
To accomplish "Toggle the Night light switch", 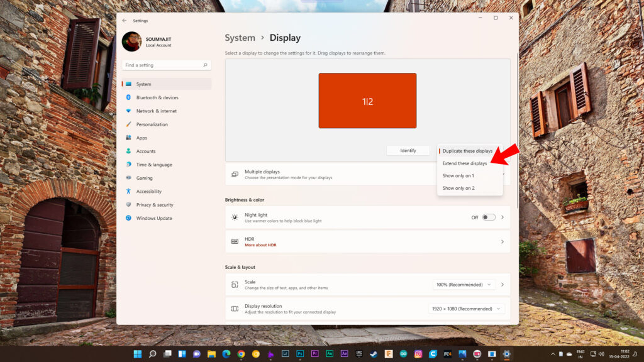I will pyautogui.click(x=488, y=217).
